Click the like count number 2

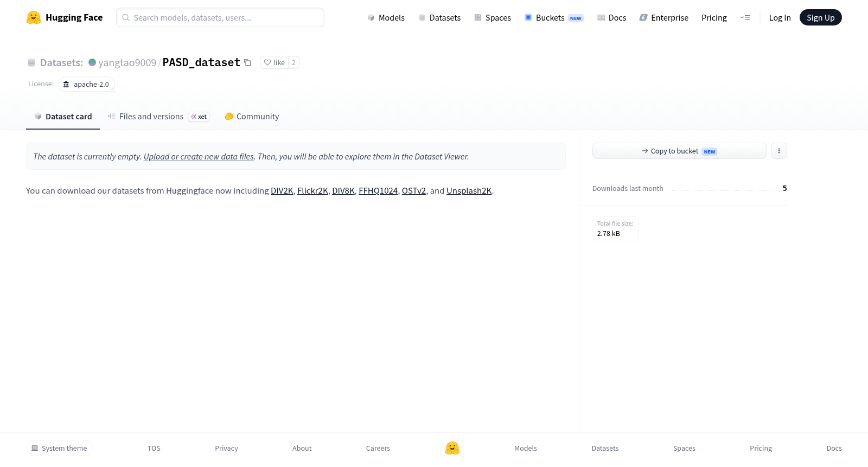[293, 62]
